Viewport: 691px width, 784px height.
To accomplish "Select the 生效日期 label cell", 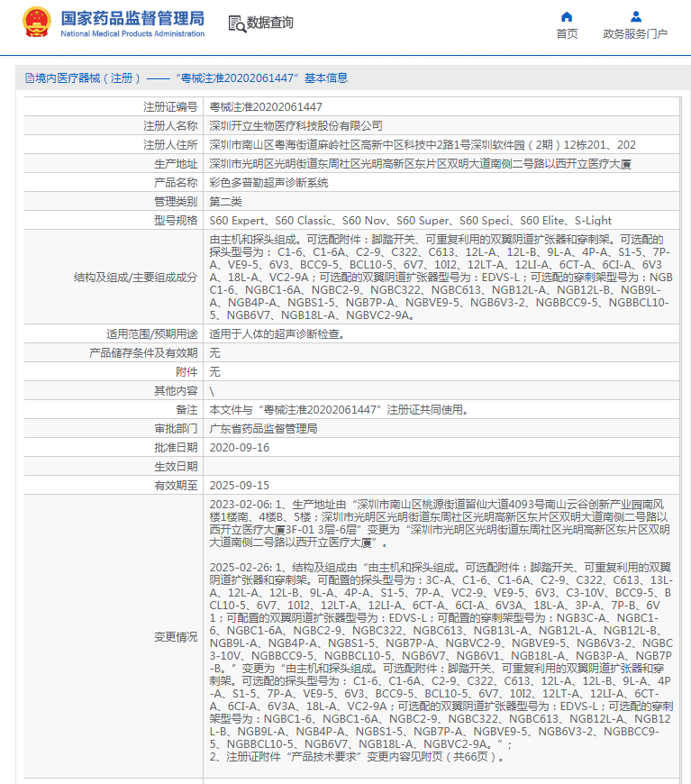I will (x=114, y=467).
